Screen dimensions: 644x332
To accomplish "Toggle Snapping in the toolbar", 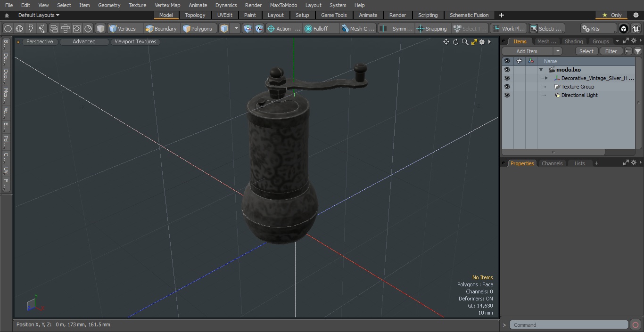I will [x=432, y=29].
